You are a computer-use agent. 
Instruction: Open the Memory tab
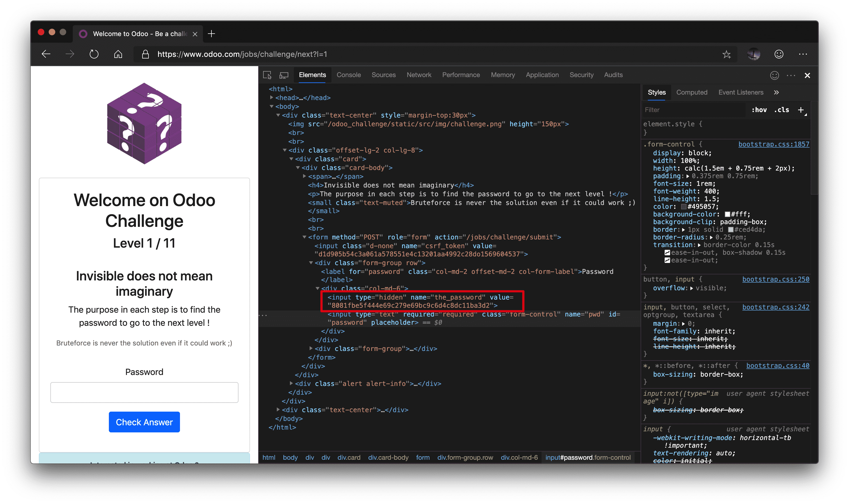click(503, 75)
